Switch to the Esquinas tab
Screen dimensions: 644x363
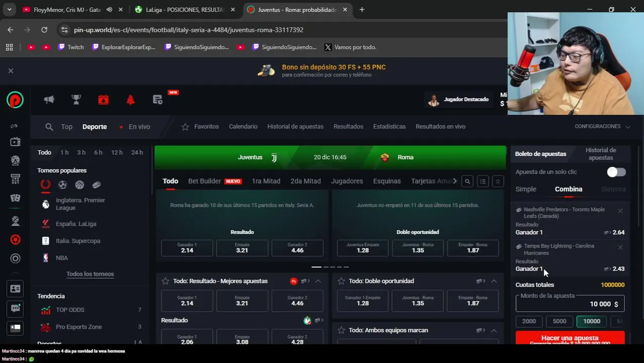387,181
